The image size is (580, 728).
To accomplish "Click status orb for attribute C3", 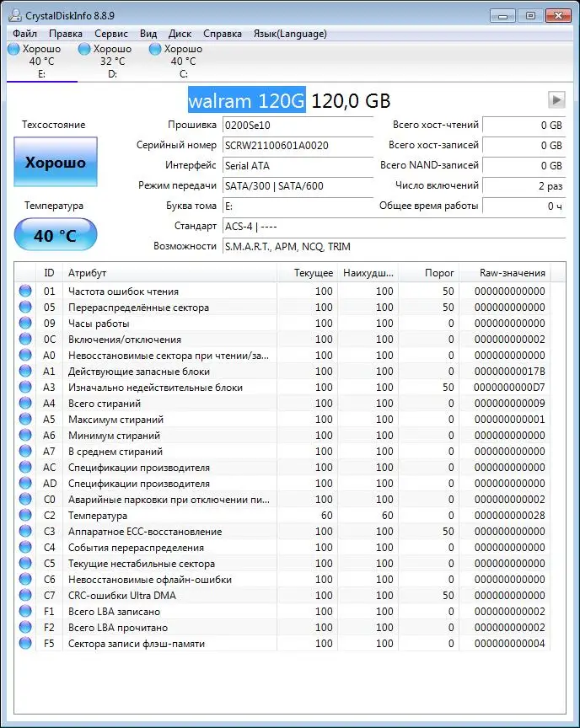I will point(25,531).
